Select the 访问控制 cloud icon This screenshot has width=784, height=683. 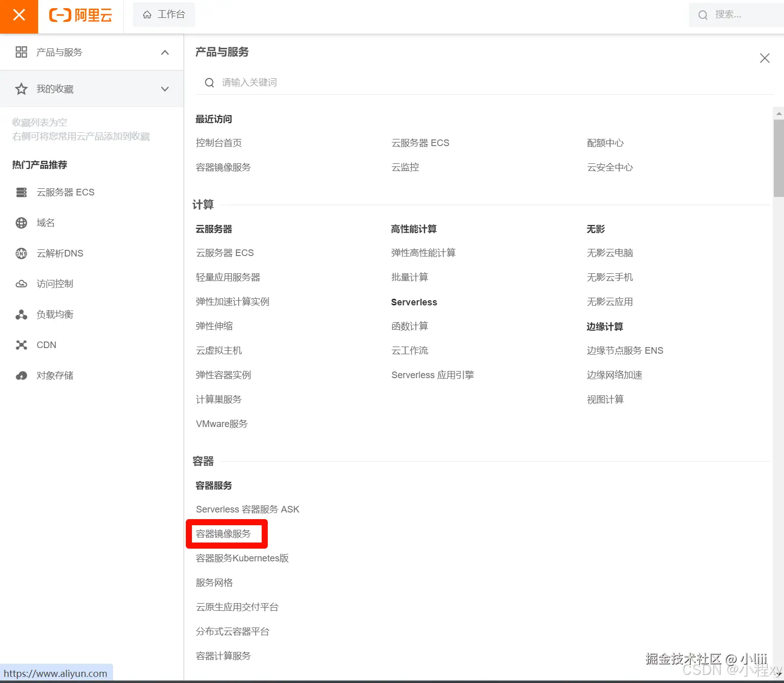coord(21,283)
